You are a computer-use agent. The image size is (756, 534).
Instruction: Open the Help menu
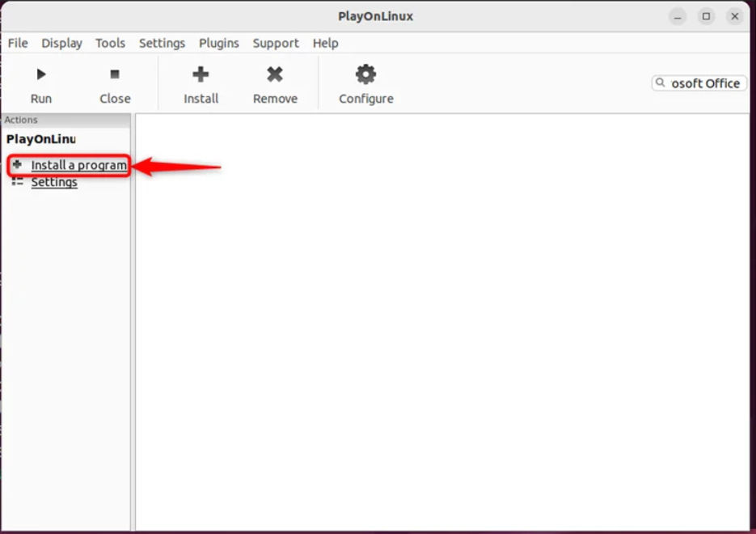pos(326,43)
